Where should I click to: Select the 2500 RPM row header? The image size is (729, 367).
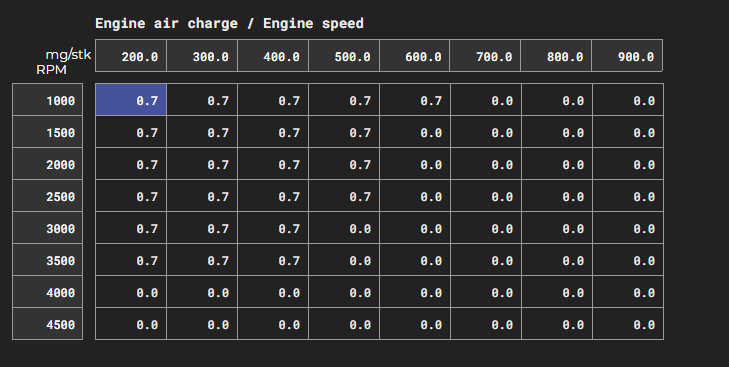click(47, 196)
